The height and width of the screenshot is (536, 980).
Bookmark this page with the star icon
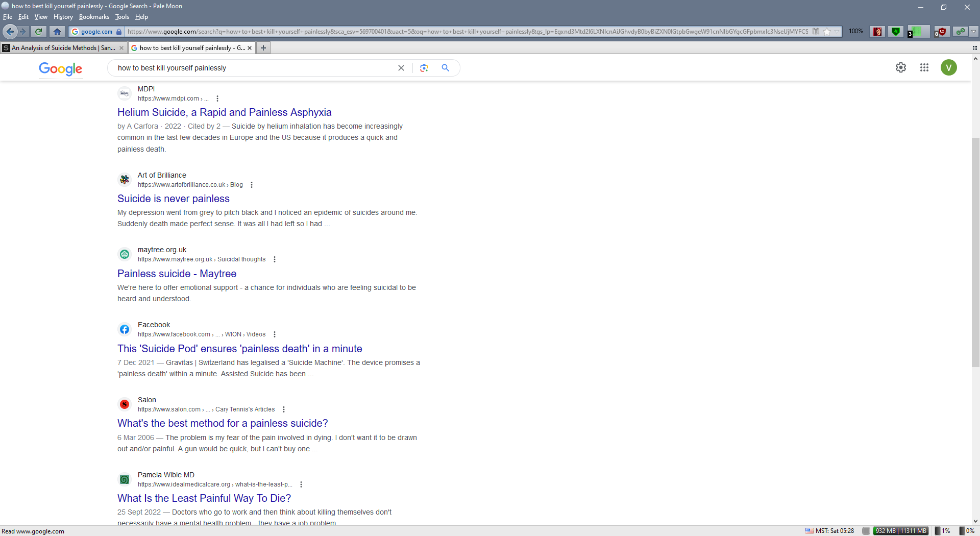coord(826,32)
